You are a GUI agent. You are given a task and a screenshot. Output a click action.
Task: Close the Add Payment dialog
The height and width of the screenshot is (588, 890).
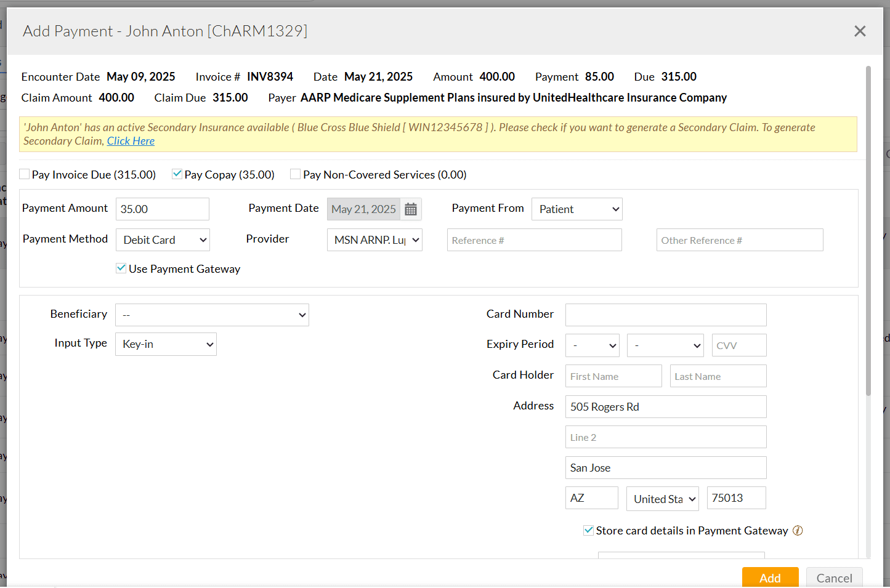860,31
